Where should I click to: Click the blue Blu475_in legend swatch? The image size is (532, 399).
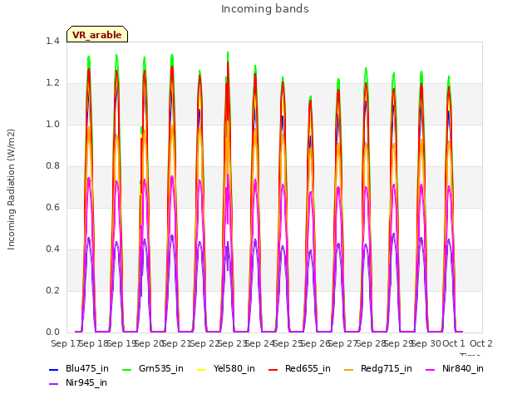pos(54,369)
